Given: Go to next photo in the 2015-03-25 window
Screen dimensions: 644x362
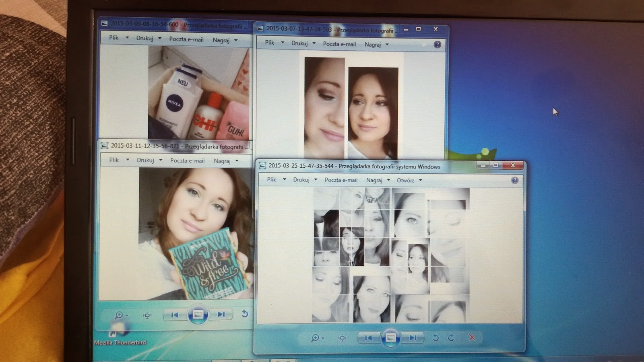Looking at the screenshot, I should coord(413,338).
